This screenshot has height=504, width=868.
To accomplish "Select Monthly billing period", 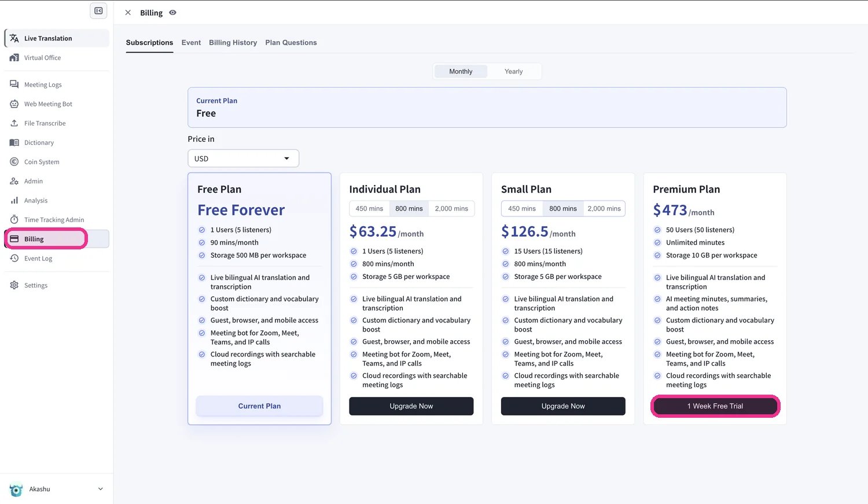I will 461,72.
